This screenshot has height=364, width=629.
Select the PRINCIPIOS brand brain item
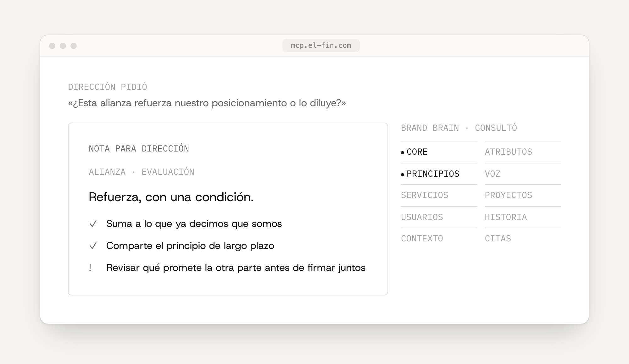pos(439,174)
